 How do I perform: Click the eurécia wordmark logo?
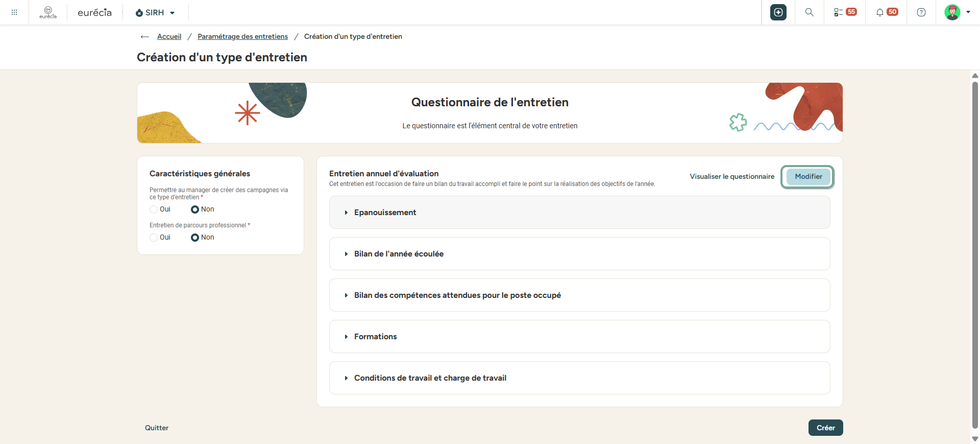coord(94,12)
